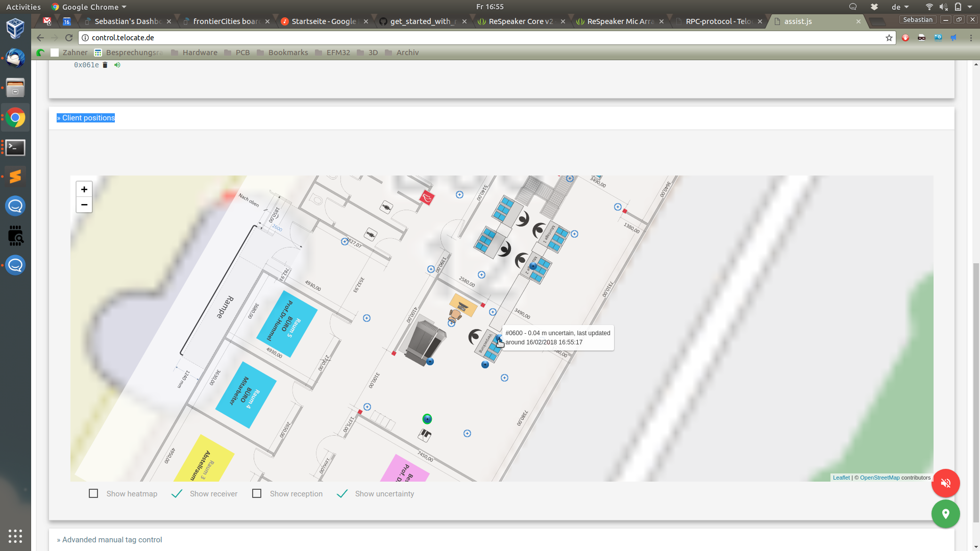Open the Archiv bookmarks folder

click(402, 53)
